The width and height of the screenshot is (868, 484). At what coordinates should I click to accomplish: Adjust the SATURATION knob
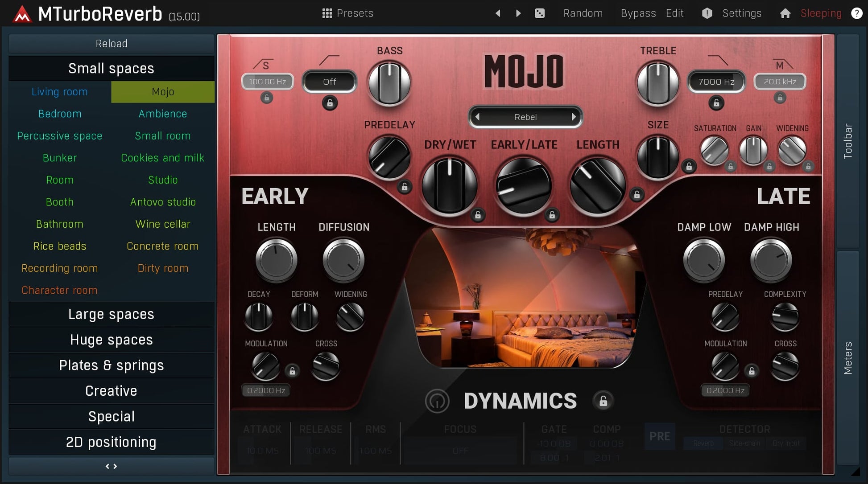click(x=715, y=150)
